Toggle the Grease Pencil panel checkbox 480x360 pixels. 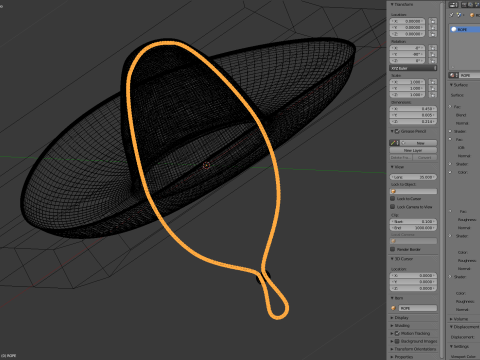pyautogui.click(x=397, y=131)
